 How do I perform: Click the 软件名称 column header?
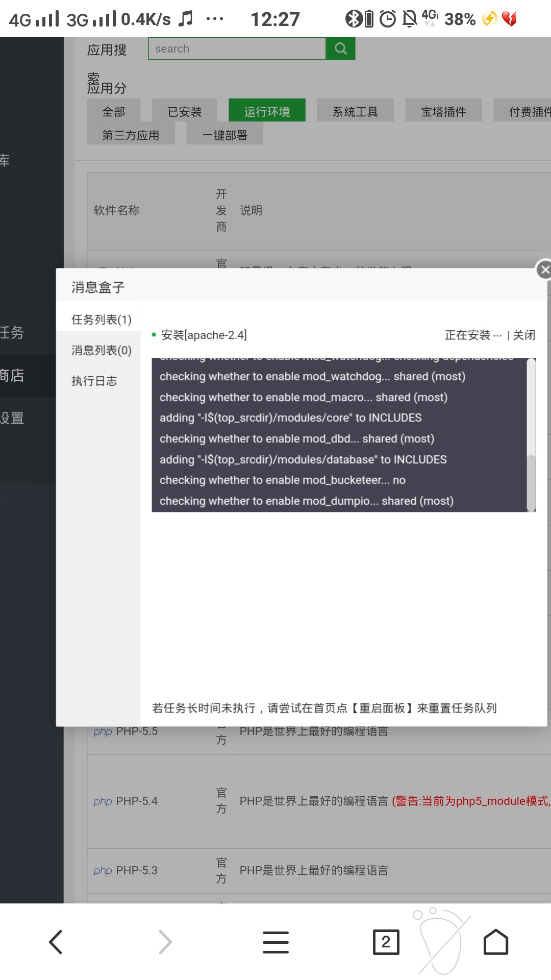coord(116,210)
